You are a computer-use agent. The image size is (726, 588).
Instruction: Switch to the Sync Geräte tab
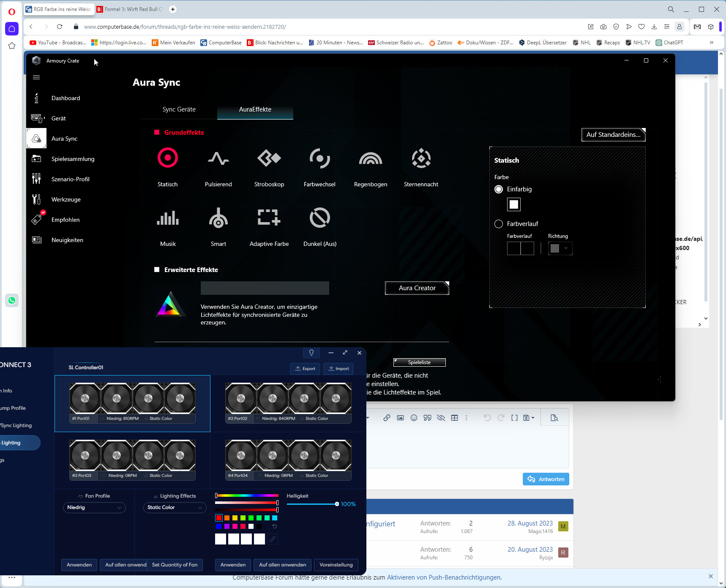pos(179,109)
